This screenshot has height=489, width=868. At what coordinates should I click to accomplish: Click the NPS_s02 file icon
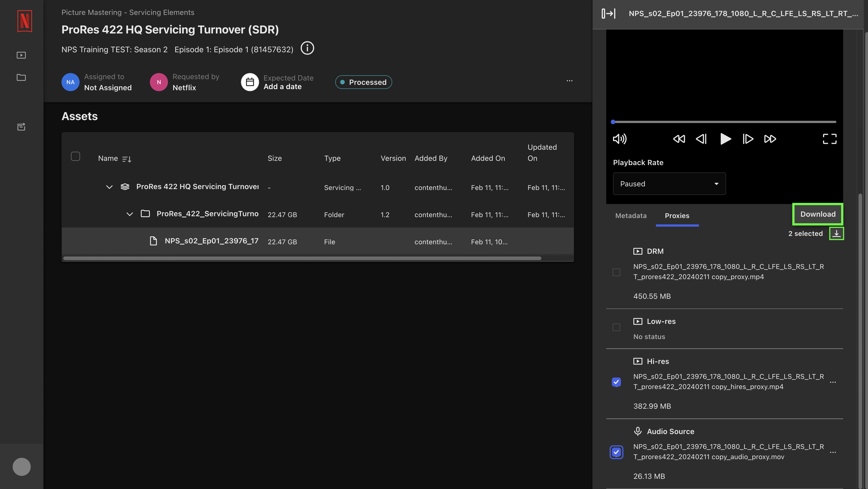pos(153,241)
